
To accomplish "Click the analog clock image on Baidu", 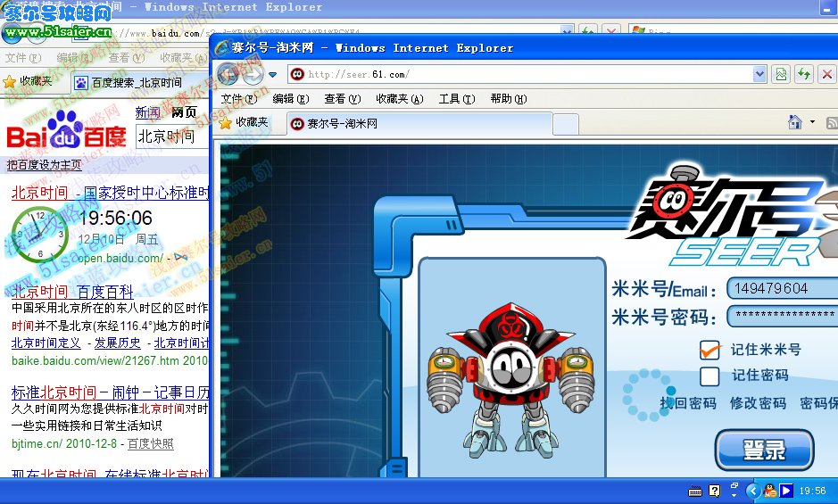I will click(x=40, y=235).
